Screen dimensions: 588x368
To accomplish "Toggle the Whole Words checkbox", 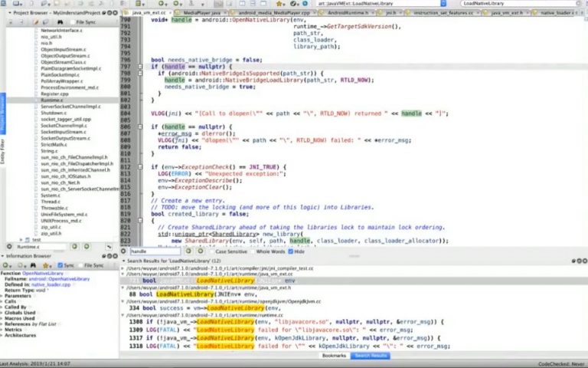I will coord(253,251).
